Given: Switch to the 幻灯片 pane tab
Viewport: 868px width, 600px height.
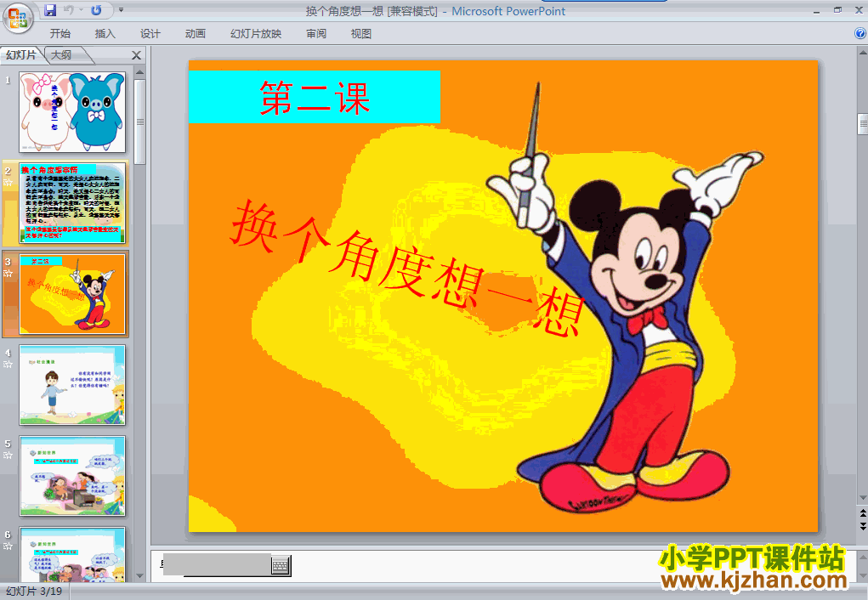Looking at the screenshot, I should click(x=21, y=54).
